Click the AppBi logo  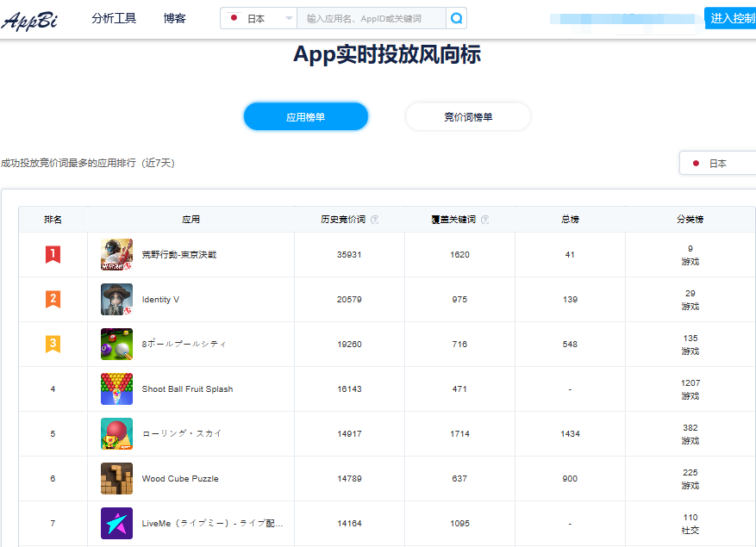[31, 17]
